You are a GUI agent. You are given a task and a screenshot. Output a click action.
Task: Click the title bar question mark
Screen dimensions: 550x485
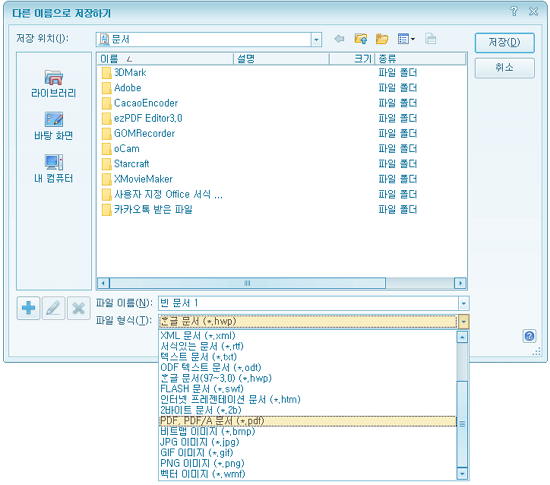click(514, 12)
